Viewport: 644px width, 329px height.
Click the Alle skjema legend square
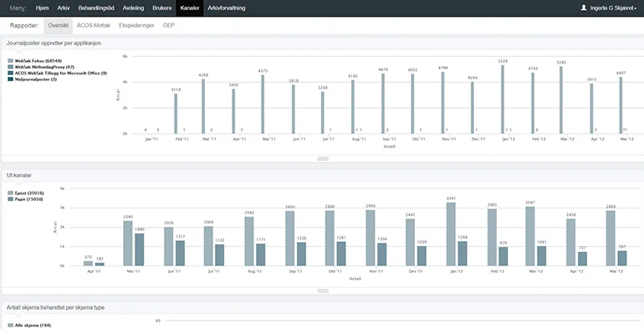(x=11, y=326)
